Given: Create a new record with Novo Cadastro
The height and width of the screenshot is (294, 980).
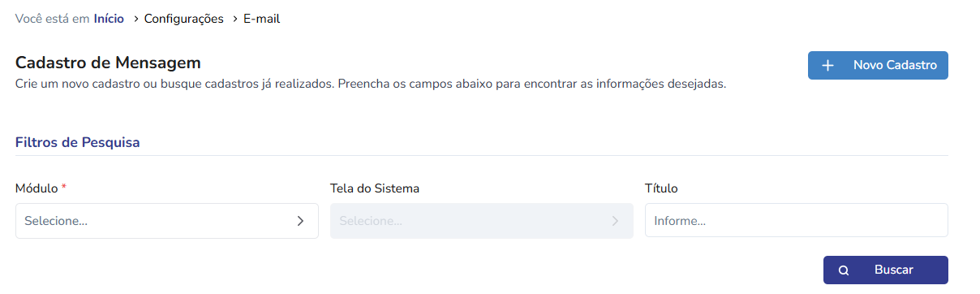Looking at the screenshot, I should point(878,66).
